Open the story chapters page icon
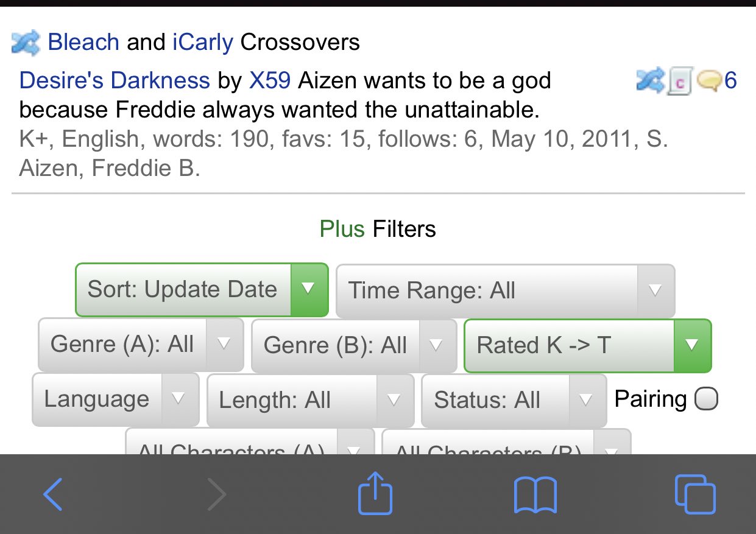756x534 pixels. (x=679, y=82)
